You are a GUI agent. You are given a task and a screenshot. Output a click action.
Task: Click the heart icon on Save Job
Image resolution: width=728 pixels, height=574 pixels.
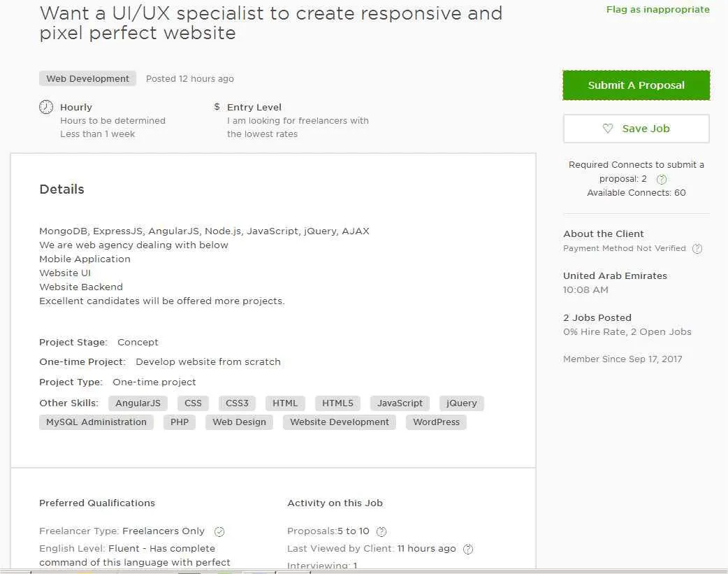coord(608,129)
